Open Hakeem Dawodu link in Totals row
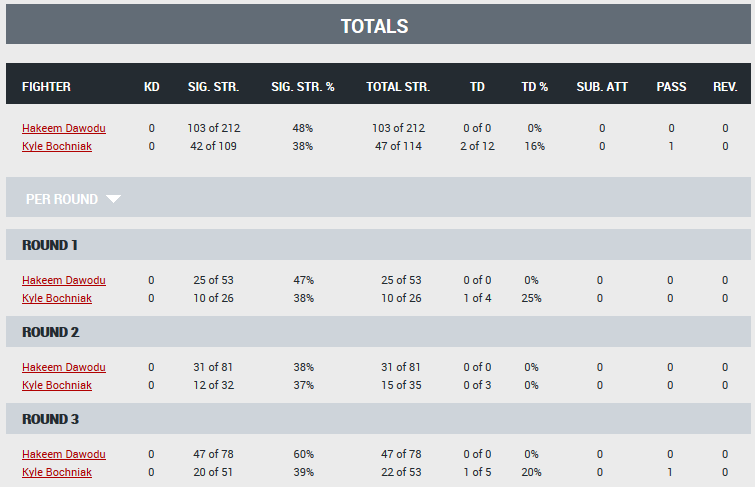Viewport: 755px width, 487px height. [64, 128]
